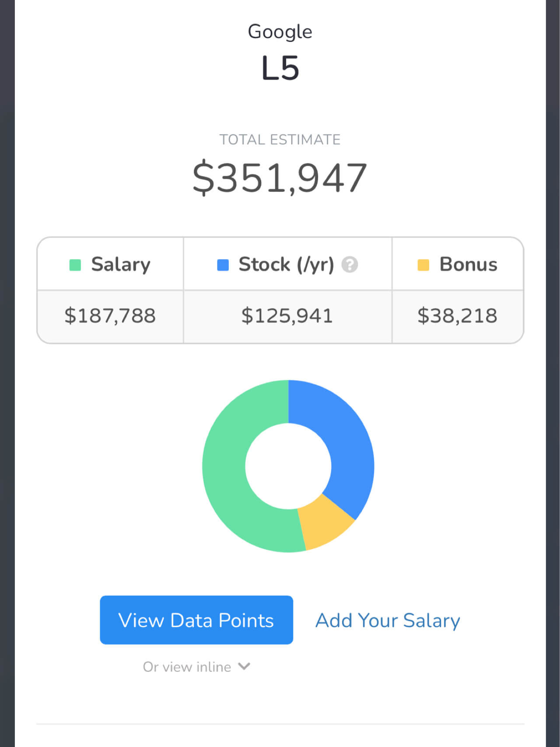Click the blue Stock legend square
This screenshot has width=560, height=747.
(x=223, y=265)
